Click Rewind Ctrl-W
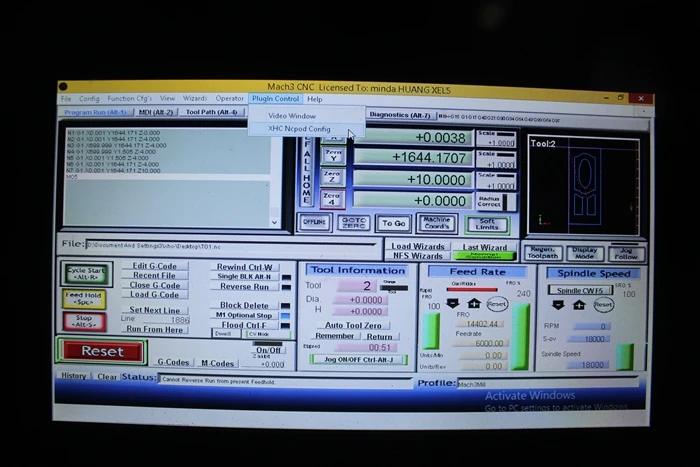 tap(245, 267)
